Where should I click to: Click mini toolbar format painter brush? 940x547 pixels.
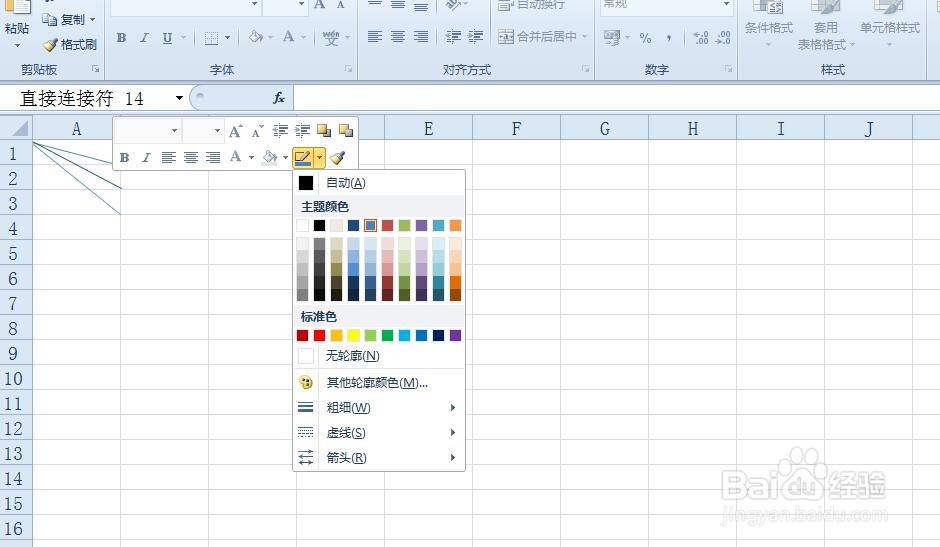coord(338,158)
